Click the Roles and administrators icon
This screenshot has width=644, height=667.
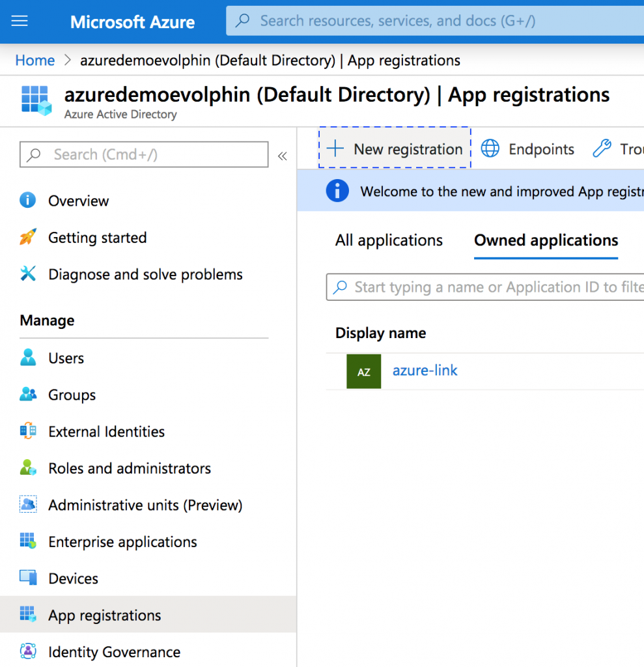coord(28,468)
